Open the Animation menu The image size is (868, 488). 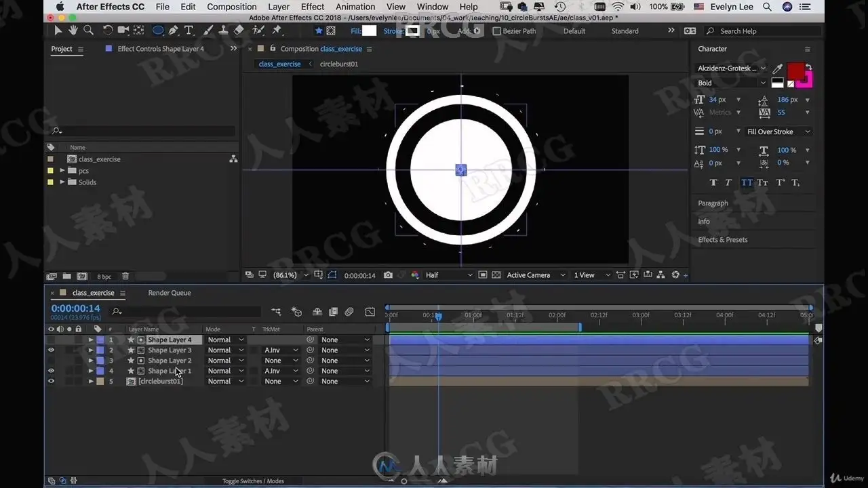(x=355, y=7)
